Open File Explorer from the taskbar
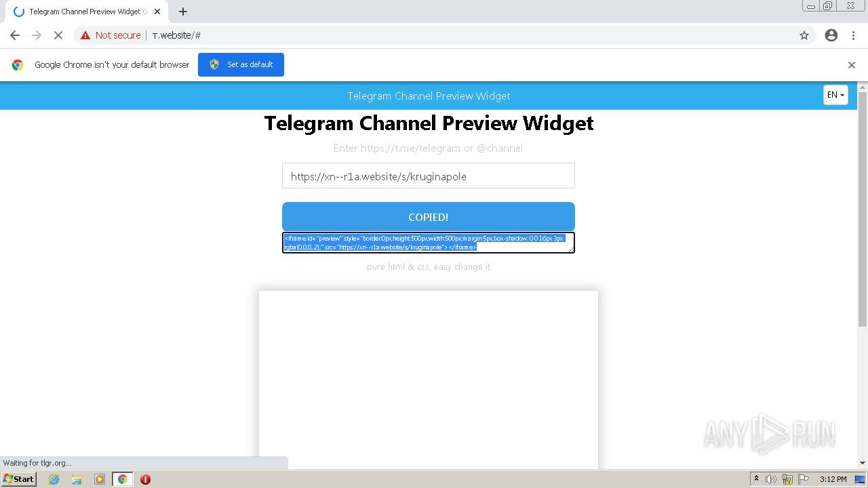 coord(77,479)
